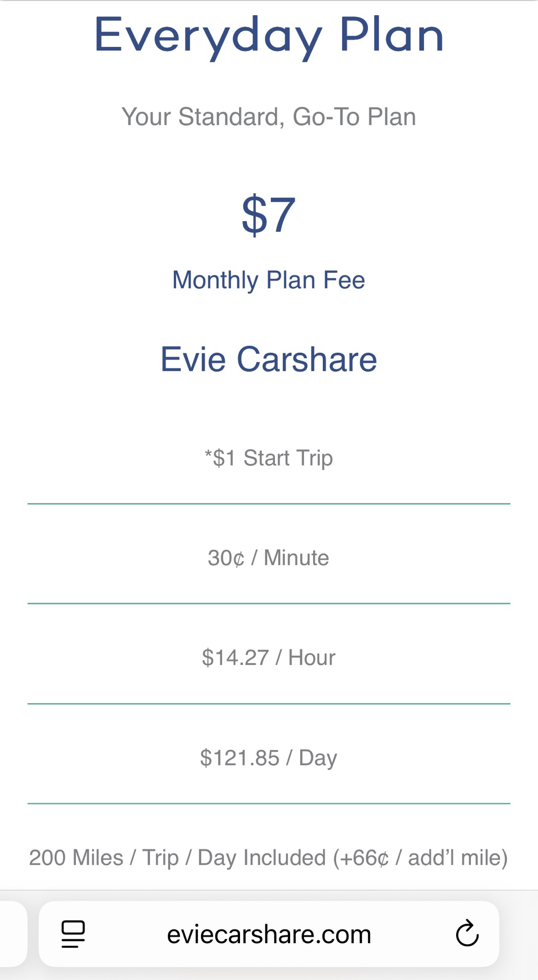Tap the eviecarshare.com address field
The image size is (538, 980).
point(269,934)
